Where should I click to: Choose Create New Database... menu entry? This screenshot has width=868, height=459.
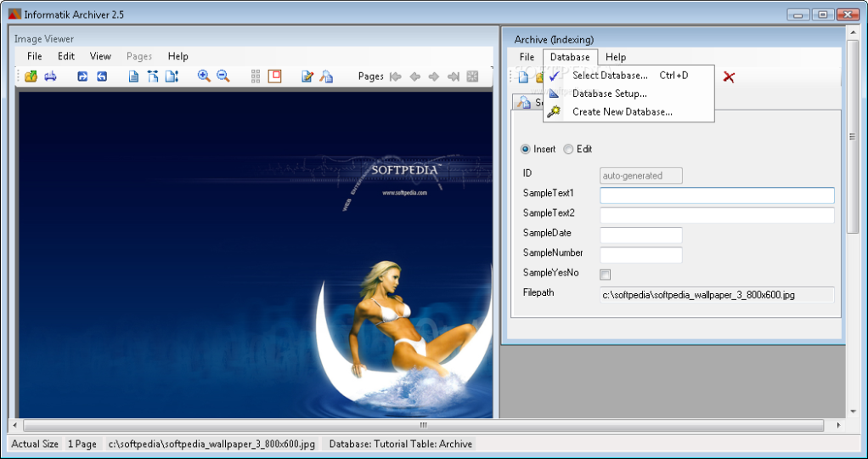[x=622, y=111]
